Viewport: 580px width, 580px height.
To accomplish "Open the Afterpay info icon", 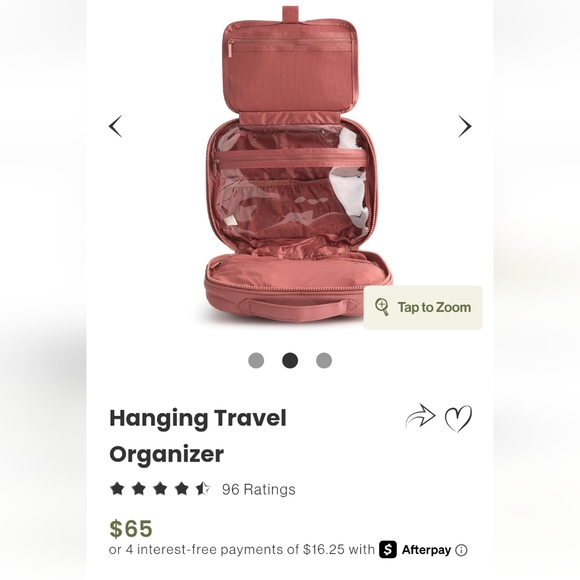I will [461, 550].
